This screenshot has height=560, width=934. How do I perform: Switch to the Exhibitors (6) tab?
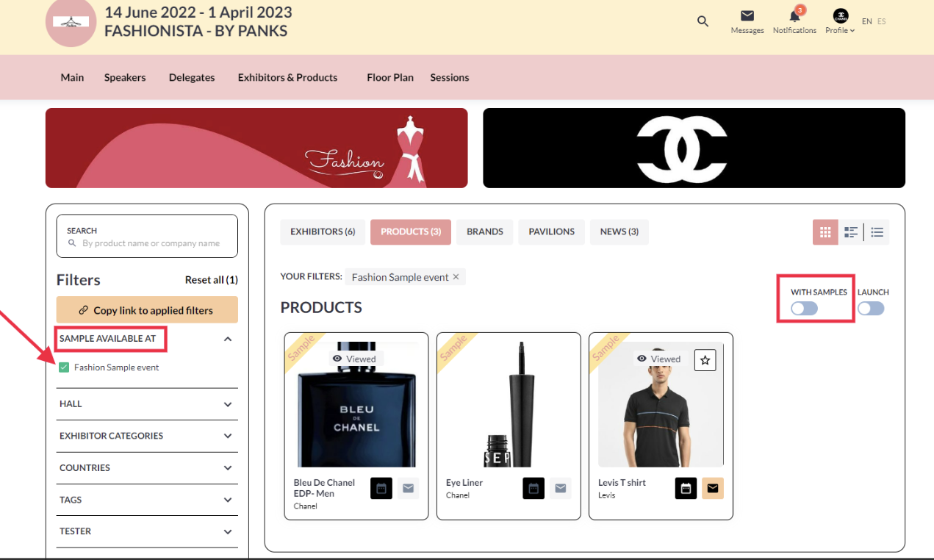click(x=323, y=231)
